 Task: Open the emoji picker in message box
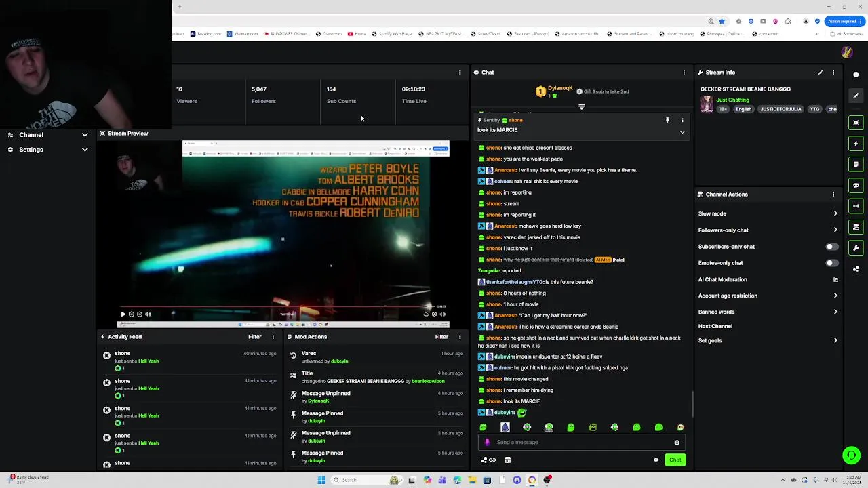pos(677,443)
